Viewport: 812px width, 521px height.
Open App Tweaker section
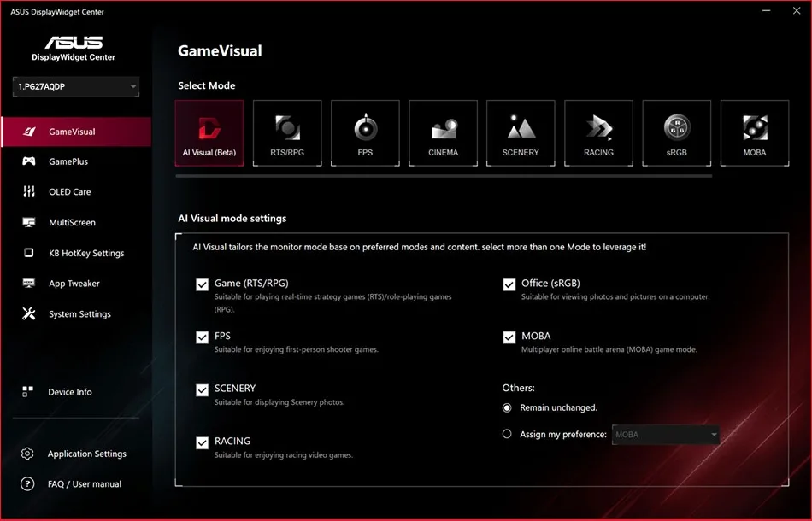click(x=74, y=284)
